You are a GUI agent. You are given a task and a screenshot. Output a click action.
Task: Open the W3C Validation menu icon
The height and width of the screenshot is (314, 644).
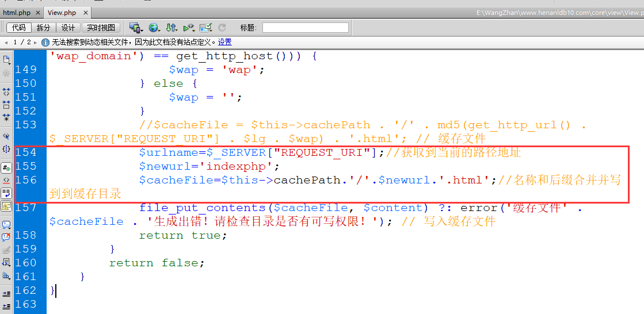coord(189,28)
